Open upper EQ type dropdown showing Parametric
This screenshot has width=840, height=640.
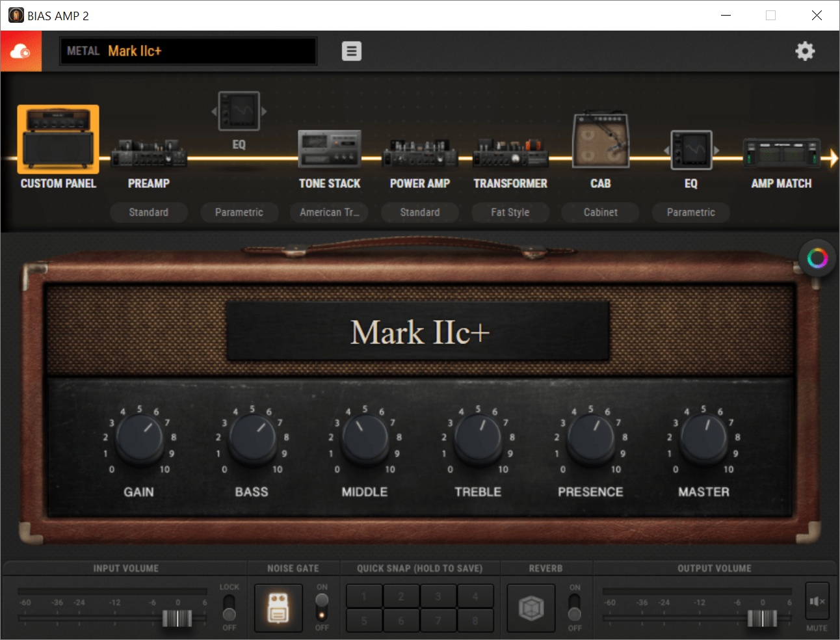coord(239,212)
